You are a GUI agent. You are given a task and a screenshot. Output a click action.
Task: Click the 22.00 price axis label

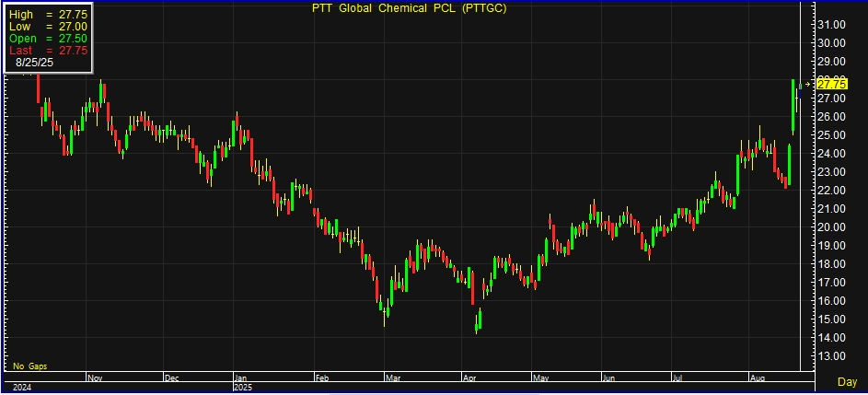tap(831, 190)
